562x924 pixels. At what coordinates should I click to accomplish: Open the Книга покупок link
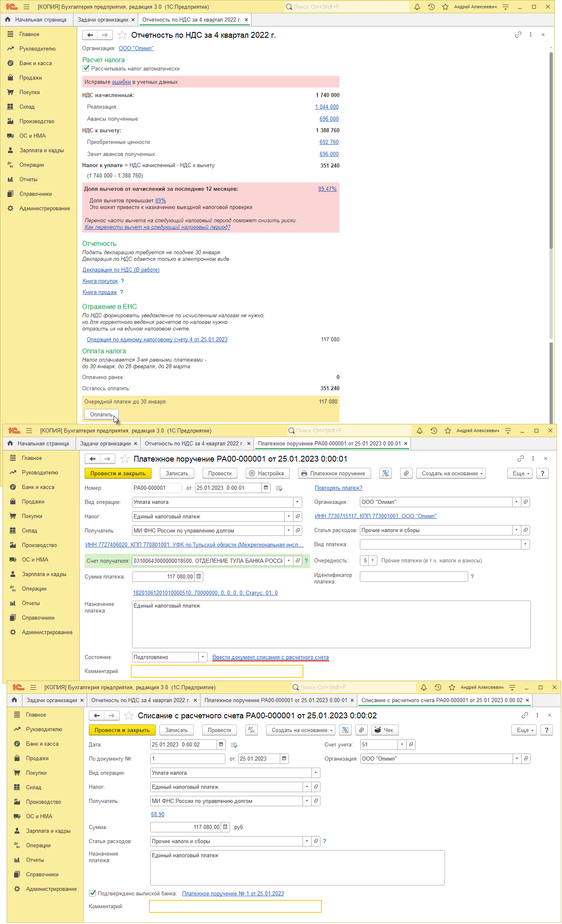pyautogui.click(x=100, y=281)
